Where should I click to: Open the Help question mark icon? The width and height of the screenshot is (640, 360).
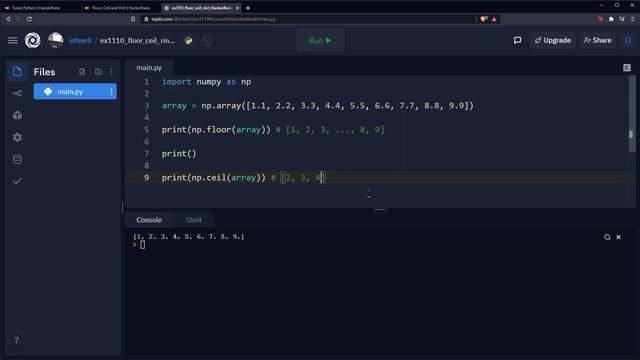coord(16,340)
